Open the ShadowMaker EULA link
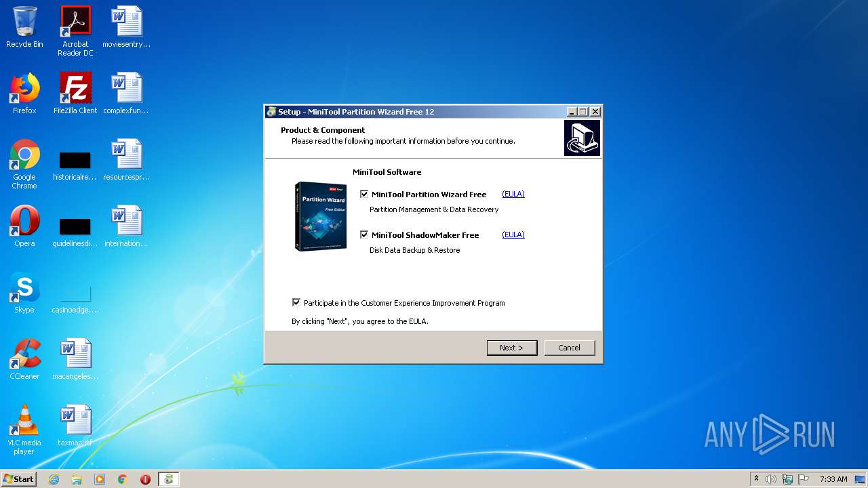 click(513, 235)
